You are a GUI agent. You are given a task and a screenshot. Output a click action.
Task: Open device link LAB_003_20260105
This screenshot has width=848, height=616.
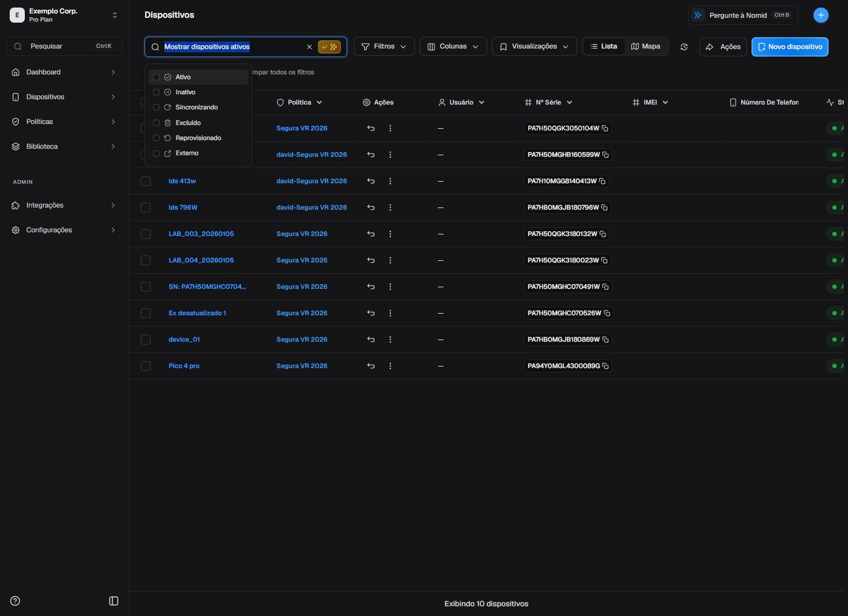[x=201, y=234]
